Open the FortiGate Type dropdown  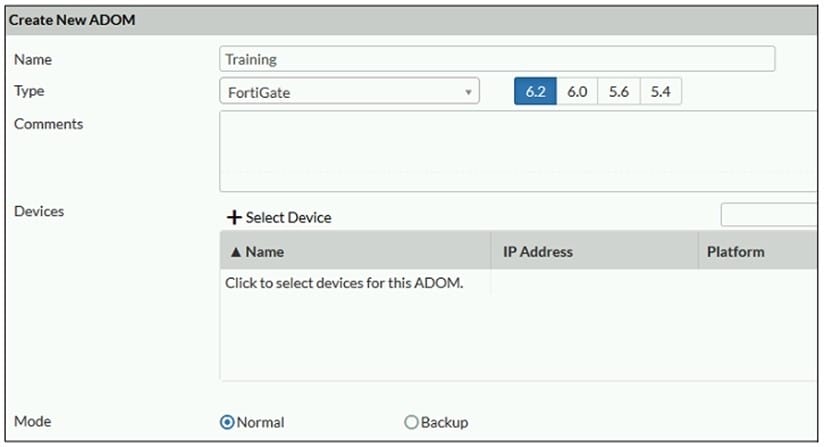click(348, 92)
